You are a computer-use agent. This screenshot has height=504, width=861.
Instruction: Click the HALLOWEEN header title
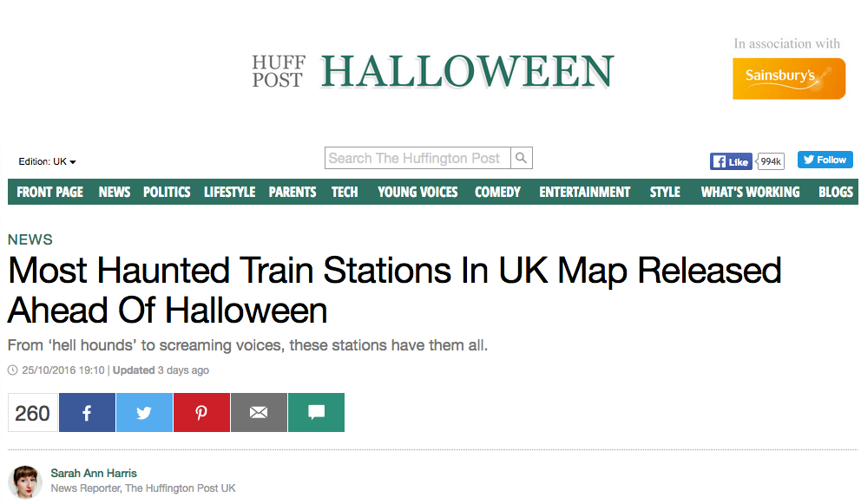point(467,71)
